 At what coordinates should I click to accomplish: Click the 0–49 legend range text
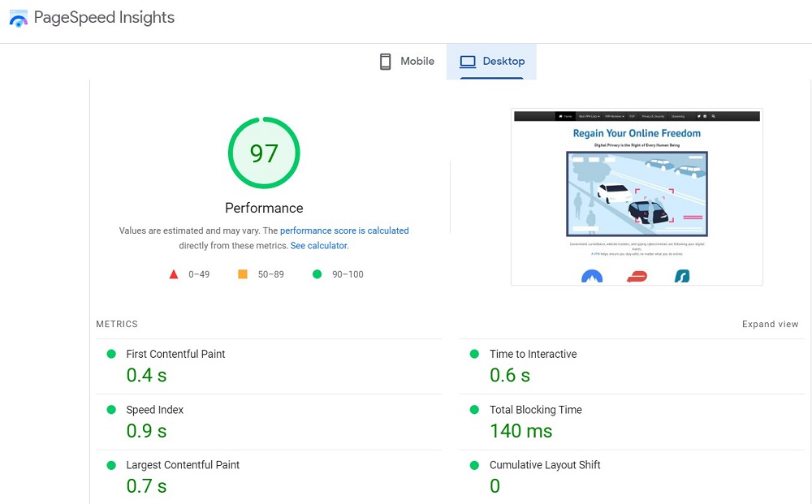pyautogui.click(x=199, y=274)
